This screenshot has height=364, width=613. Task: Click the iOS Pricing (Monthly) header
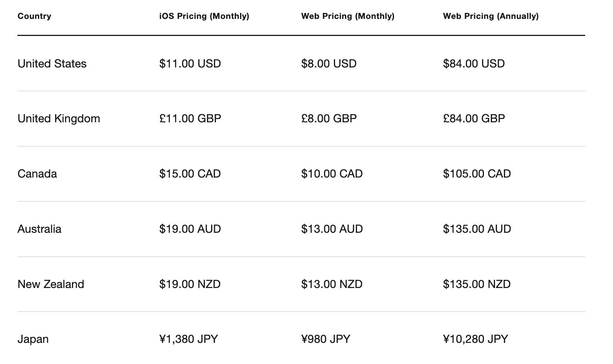(x=204, y=16)
